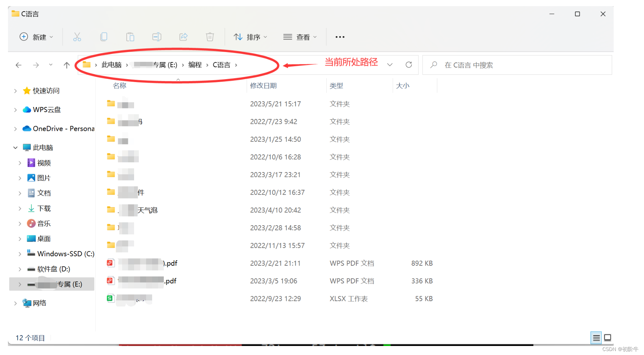Viewport: 644px width, 355px height.
Task: Click the search magnifier icon
Action: [x=434, y=65]
